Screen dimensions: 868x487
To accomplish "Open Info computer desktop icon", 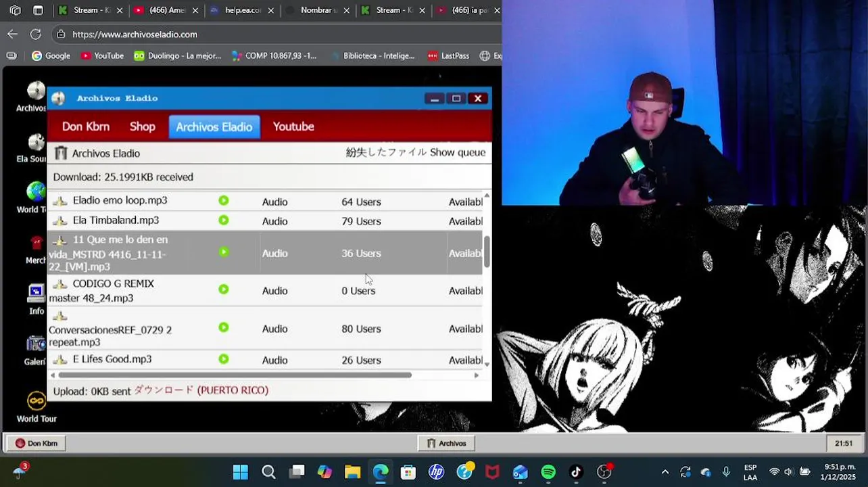I will pyautogui.click(x=37, y=294).
